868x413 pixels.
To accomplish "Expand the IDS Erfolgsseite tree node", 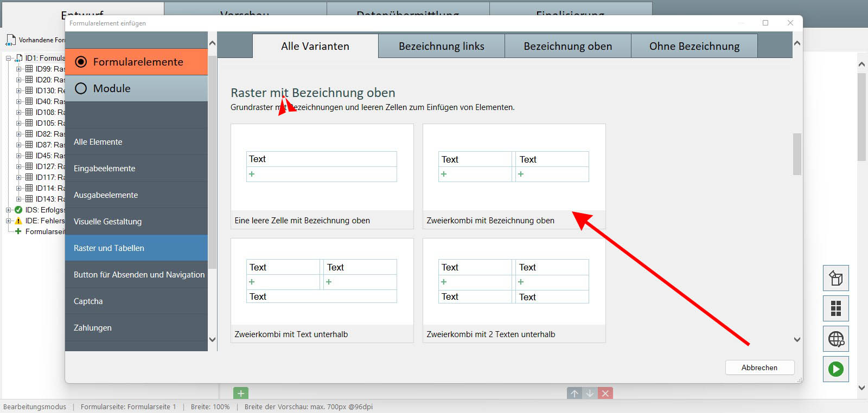I will pyautogui.click(x=9, y=210).
